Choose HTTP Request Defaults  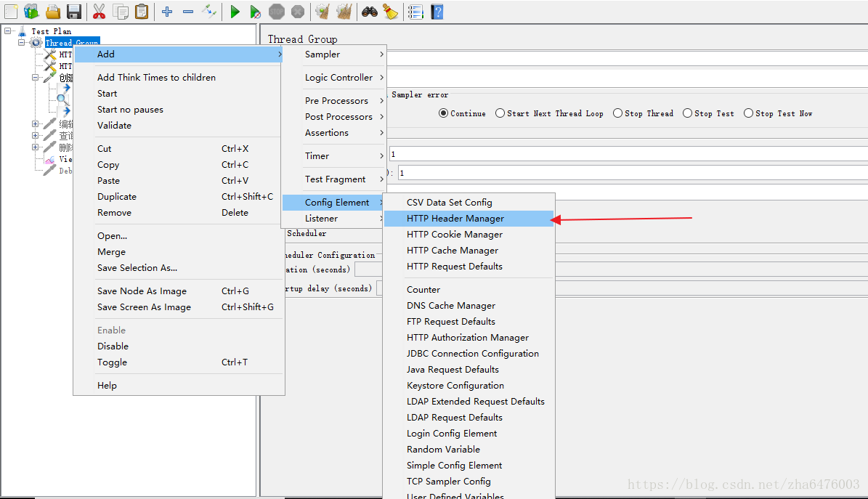pyautogui.click(x=469, y=267)
